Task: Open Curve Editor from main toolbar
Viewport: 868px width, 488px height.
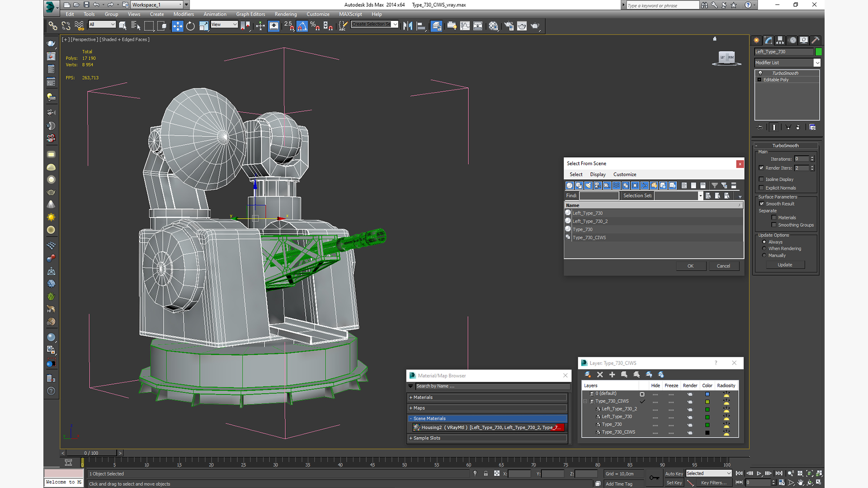Action: tap(465, 26)
